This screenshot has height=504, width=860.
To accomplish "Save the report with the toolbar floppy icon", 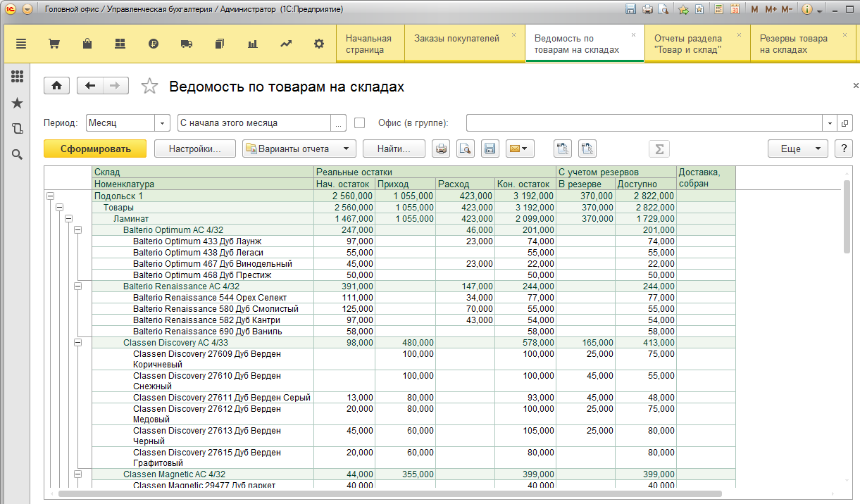I will click(x=490, y=149).
